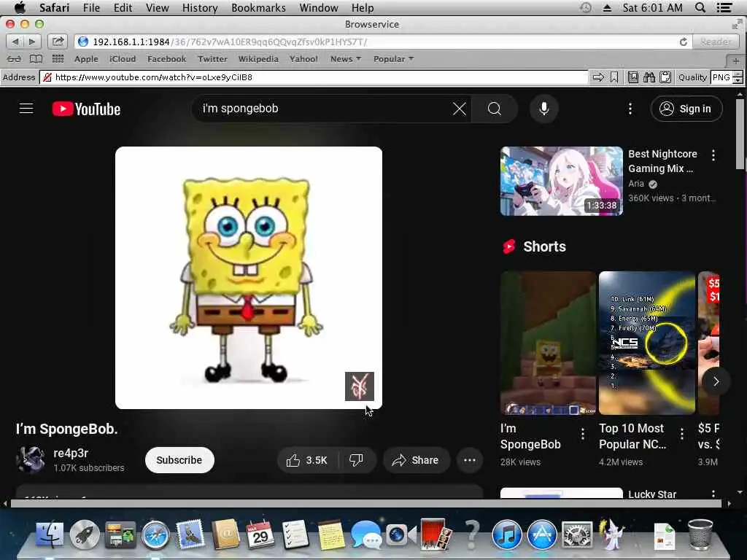Screen dimensions: 747x560
Task: Open YouTube settings three-dot menu
Action: pyautogui.click(x=630, y=109)
